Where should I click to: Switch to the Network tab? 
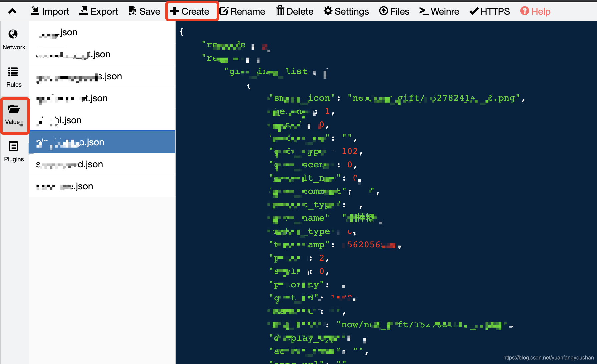point(14,40)
